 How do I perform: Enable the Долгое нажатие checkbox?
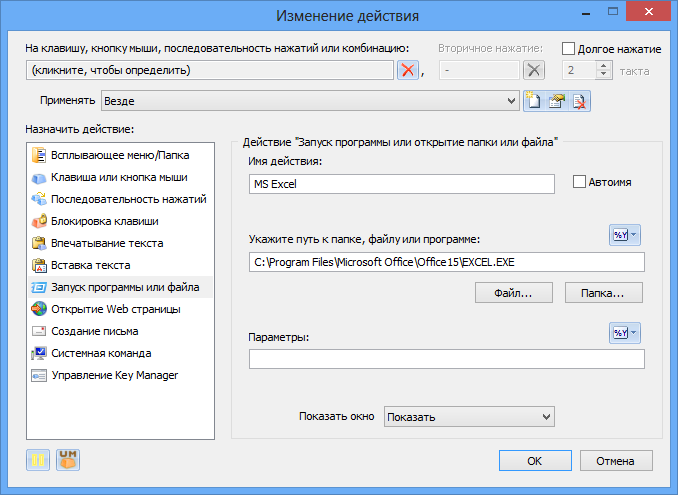point(568,48)
